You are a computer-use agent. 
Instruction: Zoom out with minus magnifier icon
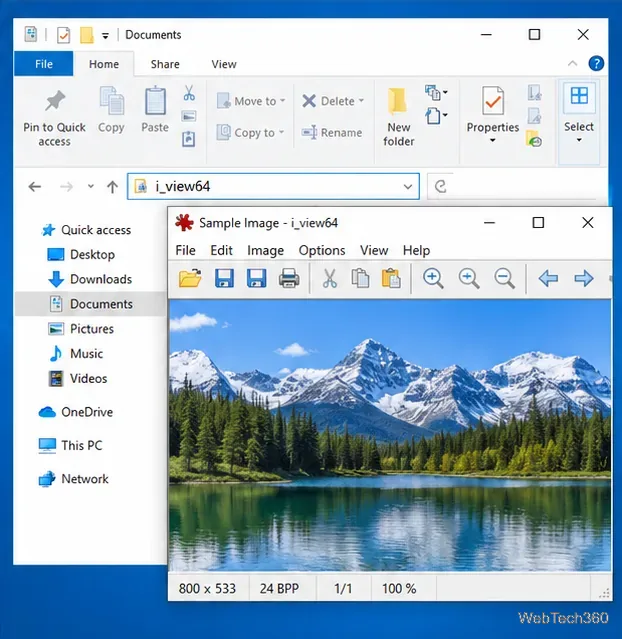pos(505,279)
